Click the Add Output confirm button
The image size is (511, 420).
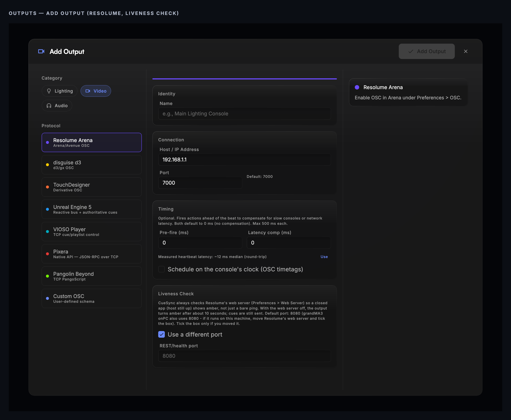[427, 51]
